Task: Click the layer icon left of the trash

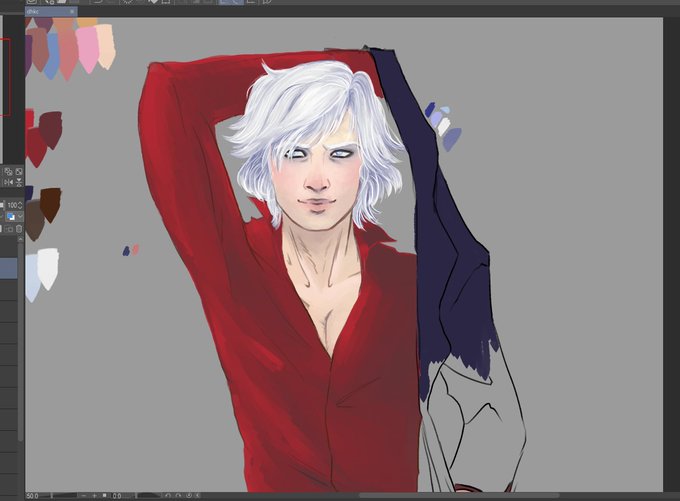Action: (9, 229)
